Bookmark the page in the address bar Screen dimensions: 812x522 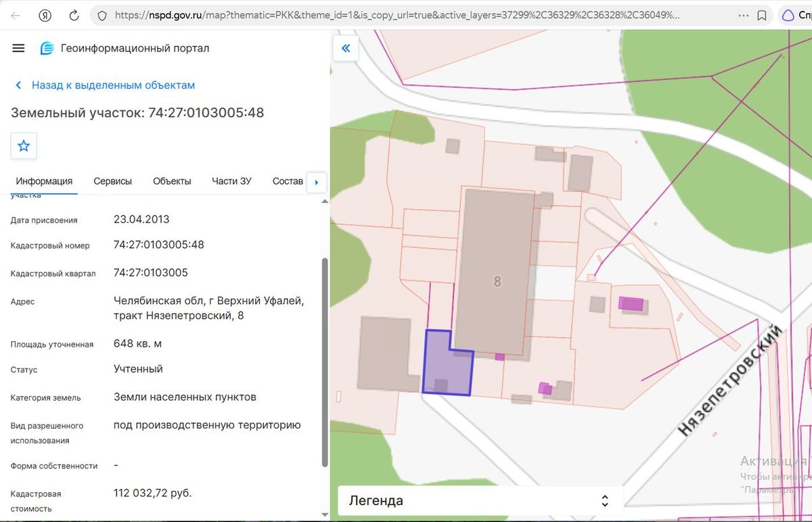pos(761,15)
